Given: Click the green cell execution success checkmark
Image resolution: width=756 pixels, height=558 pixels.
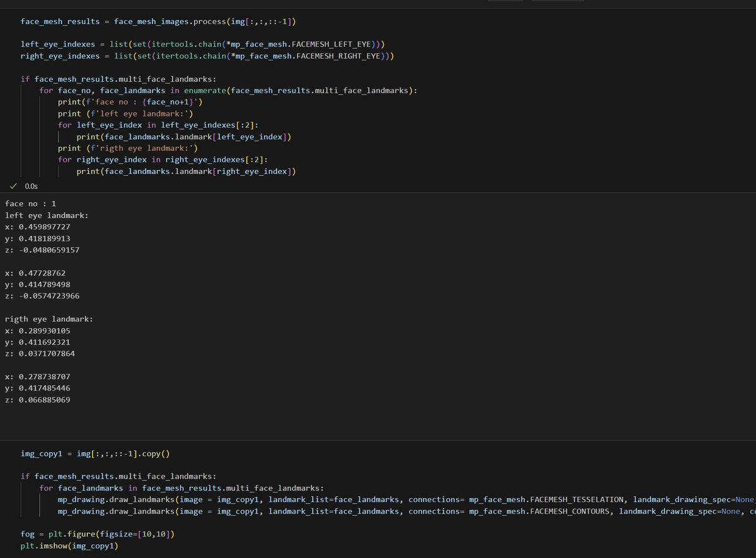Looking at the screenshot, I should 14,186.
